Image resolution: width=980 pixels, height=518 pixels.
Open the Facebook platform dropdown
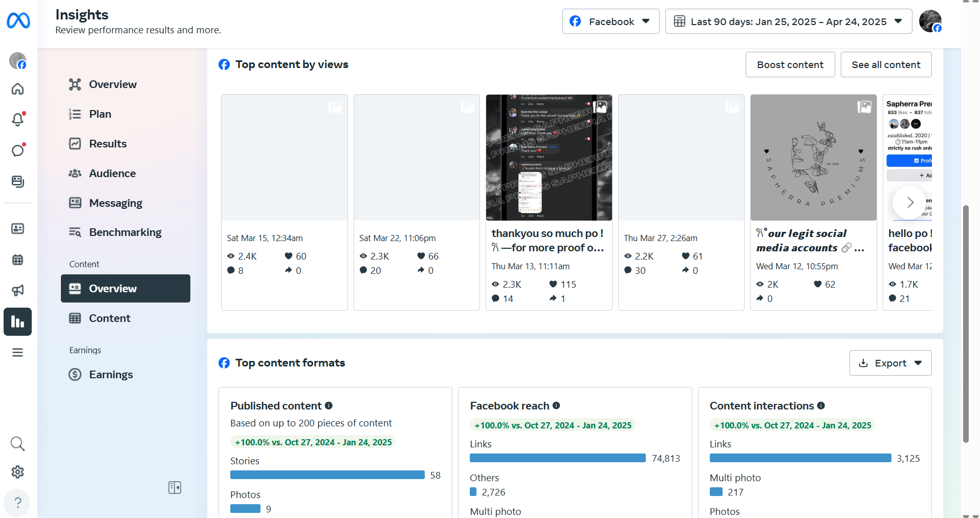click(611, 21)
